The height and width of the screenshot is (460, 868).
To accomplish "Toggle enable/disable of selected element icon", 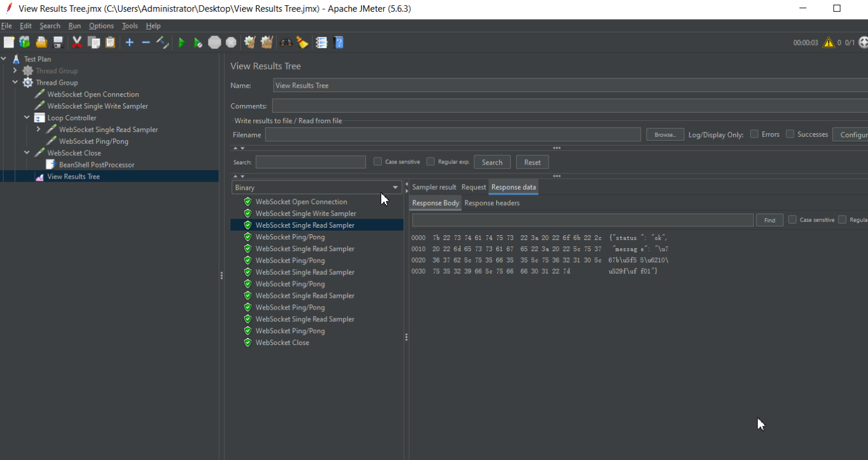I will click(x=163, y=42).
